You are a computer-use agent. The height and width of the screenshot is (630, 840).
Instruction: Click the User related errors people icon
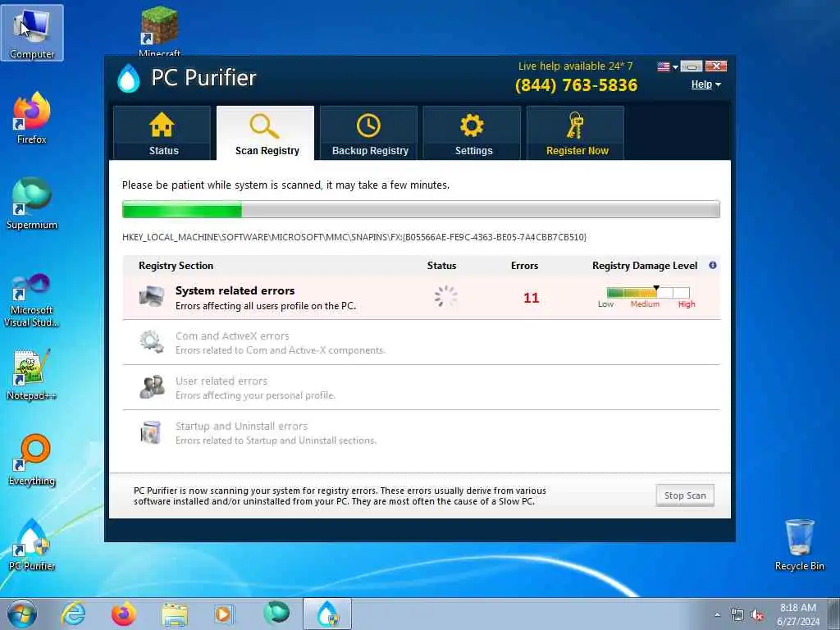point(152,387)
